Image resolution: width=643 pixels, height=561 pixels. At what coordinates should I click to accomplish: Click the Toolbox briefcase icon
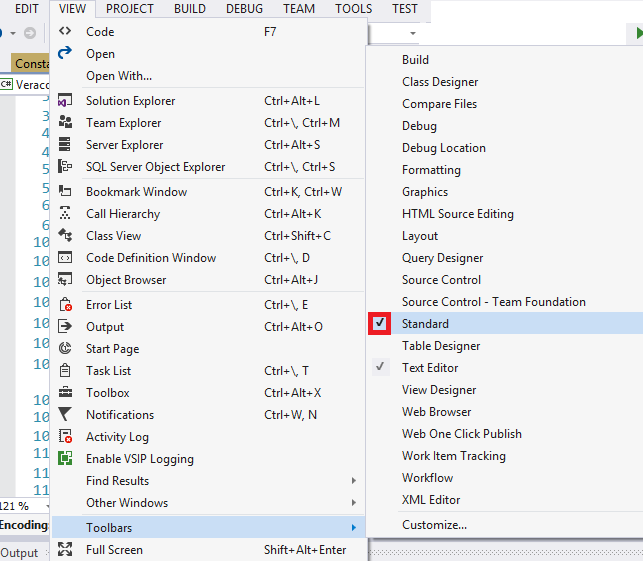[65, 392]
